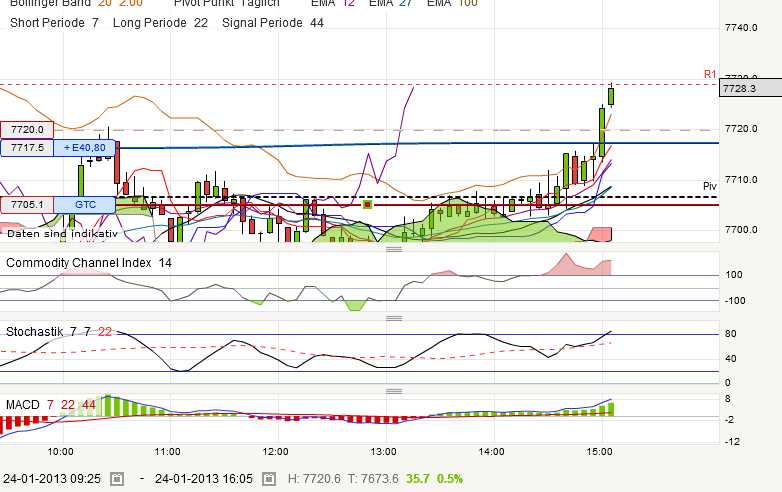Click the 7710.0 price axis label
This screenshot has height=492, width=782.
pyautogui.click(x=741, y=179)
